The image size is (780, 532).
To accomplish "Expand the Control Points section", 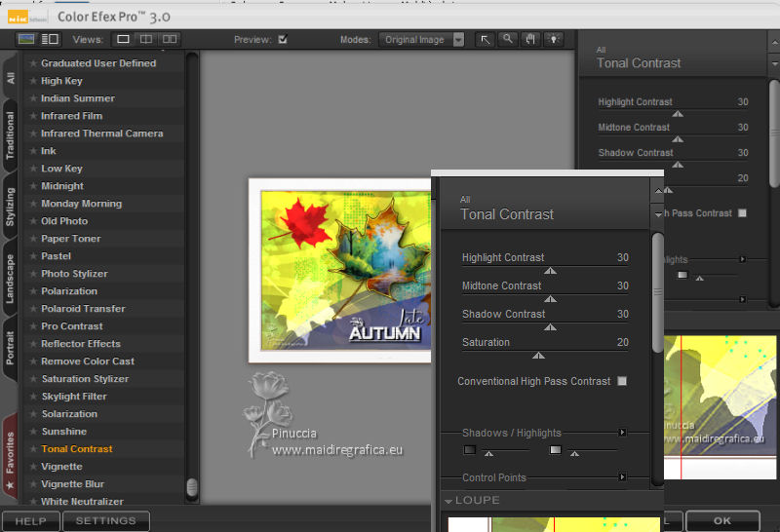I will coord(622,477).
